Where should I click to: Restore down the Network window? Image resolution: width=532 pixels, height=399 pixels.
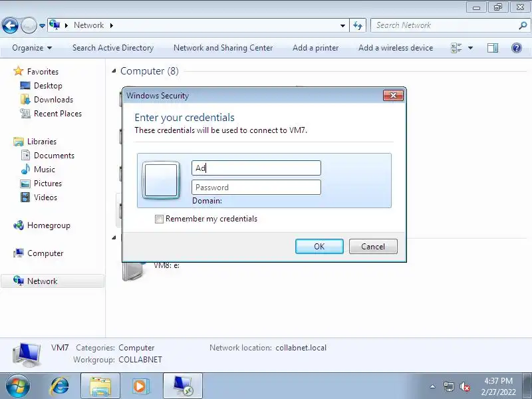(x=498, y=7)
